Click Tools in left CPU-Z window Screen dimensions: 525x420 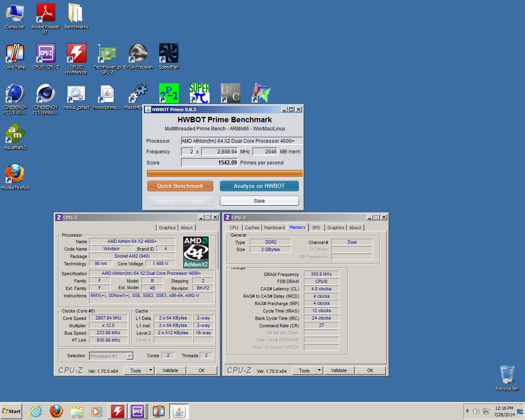click(136, 370)
